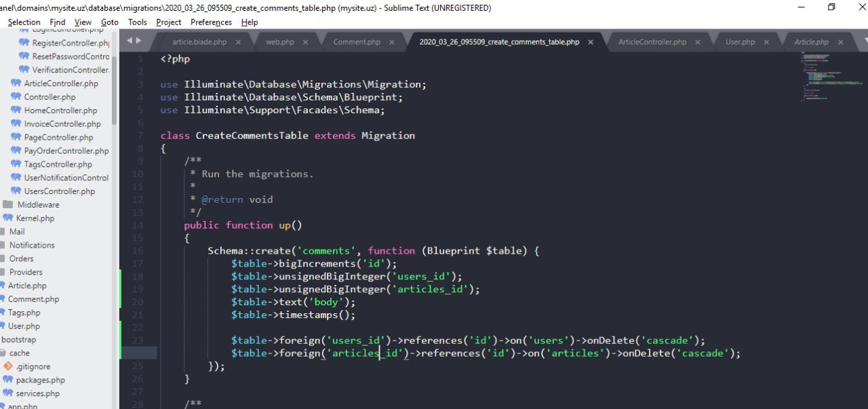Close the article.blade.php tab

click(x=239, y=42)
